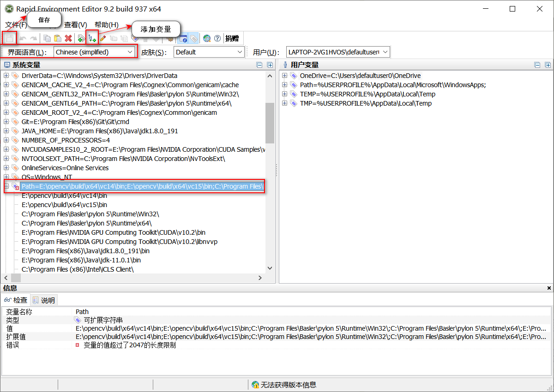The image size is (554, 392).
Task: Collapse all user variables
Action: [536, 65]
